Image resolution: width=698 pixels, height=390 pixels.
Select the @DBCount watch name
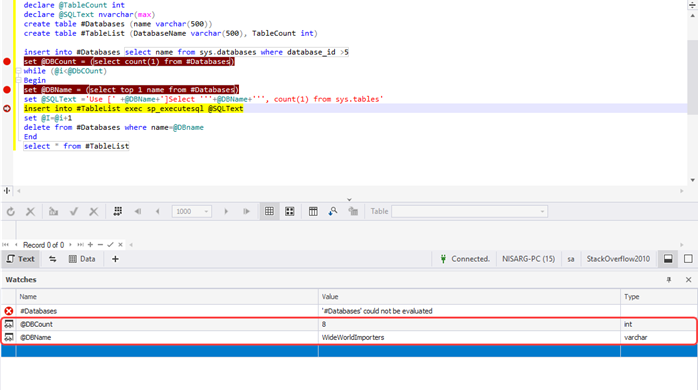37,324
